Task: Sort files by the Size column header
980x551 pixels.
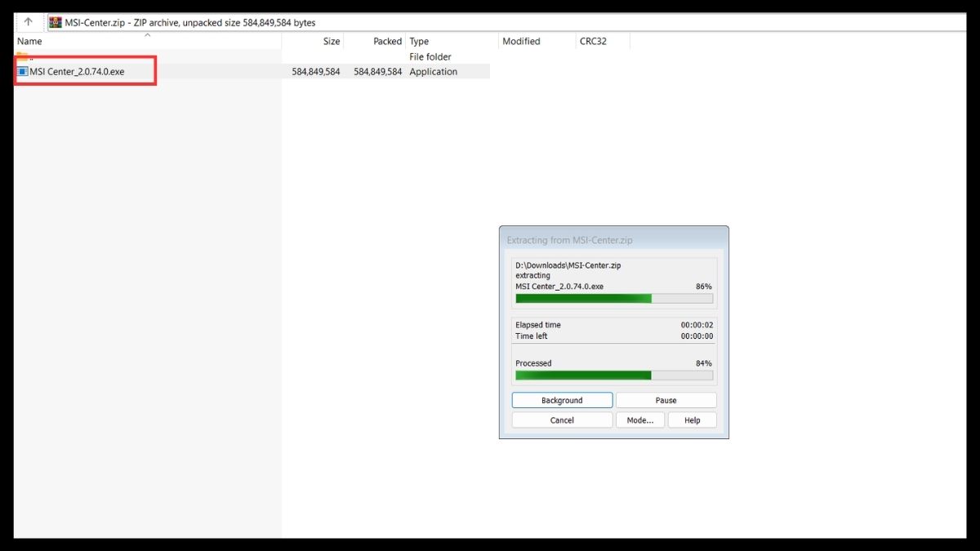Action: pyautogui.click(x=313, y=41)
